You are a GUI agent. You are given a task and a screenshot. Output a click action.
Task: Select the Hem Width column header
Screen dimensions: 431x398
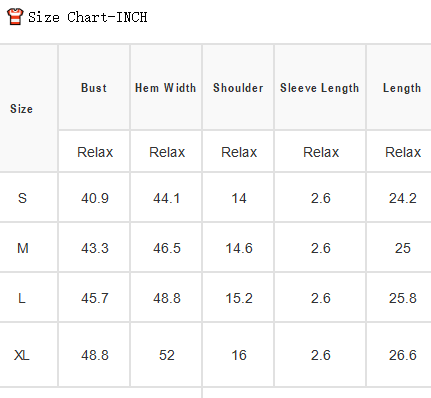(x=166, y=88)
